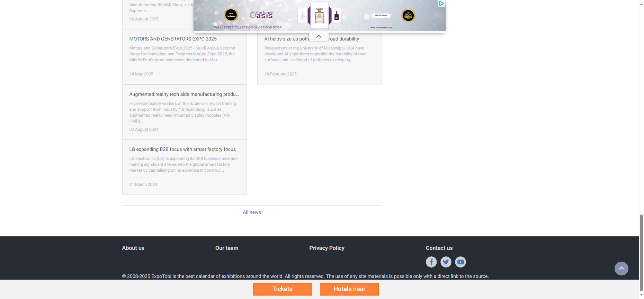This screenshot has width=644, height=299.
Task: Open AI helps size up road durability article
Action: 312,39
